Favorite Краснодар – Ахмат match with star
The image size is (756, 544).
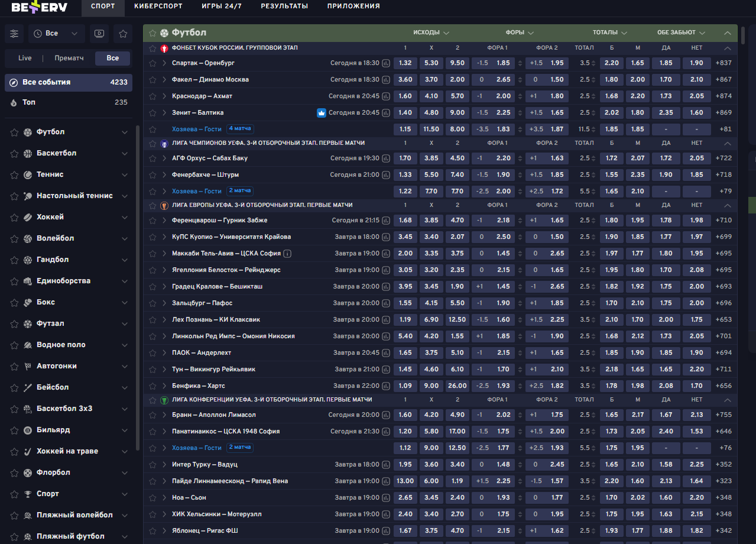(153, 96)
